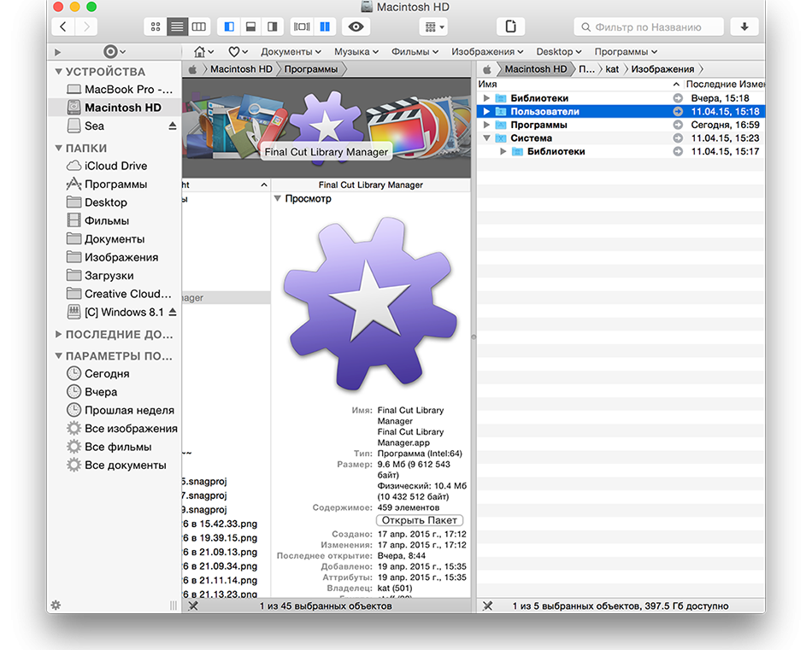Open the home folder dropdown
Viewport: 812px width, 650px height.
tap(203, 52)
